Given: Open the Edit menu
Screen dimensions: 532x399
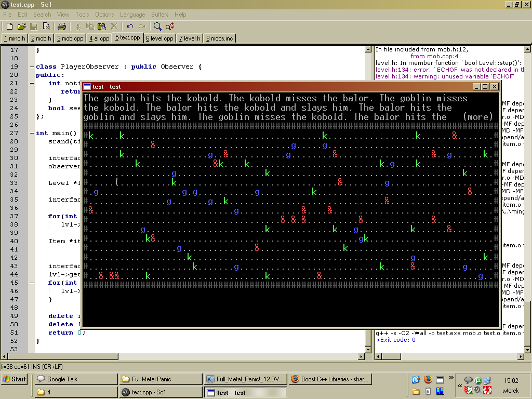Looking at the screenshot, I should 22,15.
